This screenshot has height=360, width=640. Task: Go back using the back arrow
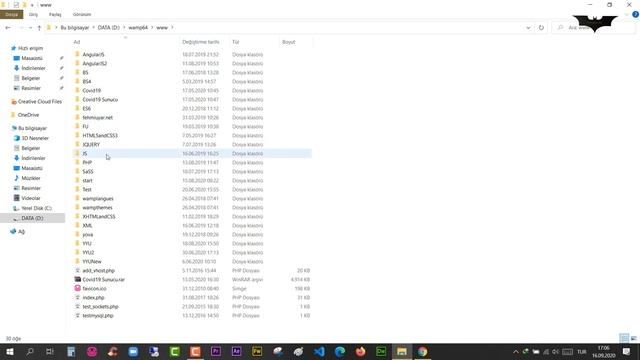click(8, 28)
